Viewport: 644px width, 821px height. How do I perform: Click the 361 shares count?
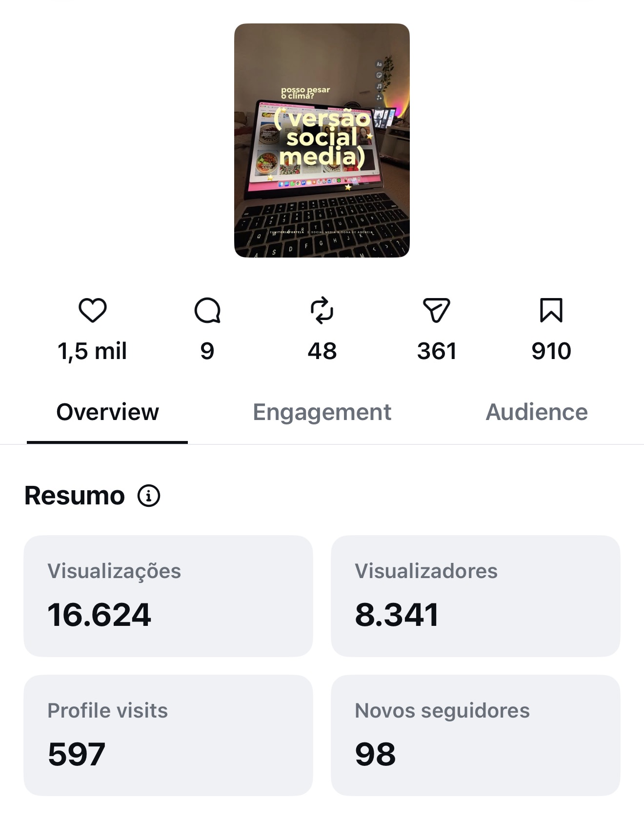pos(437,351)
